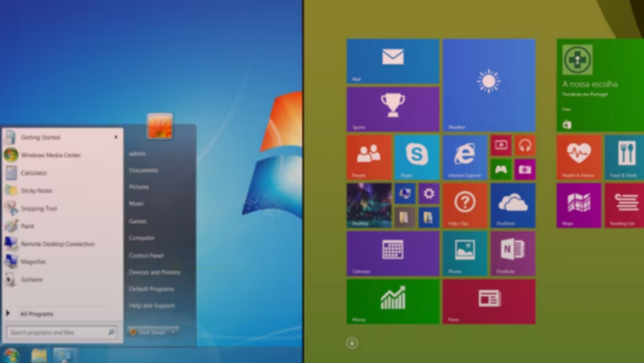
Task: Open the Shut down options arrow
Action: (x=173, y=332)
